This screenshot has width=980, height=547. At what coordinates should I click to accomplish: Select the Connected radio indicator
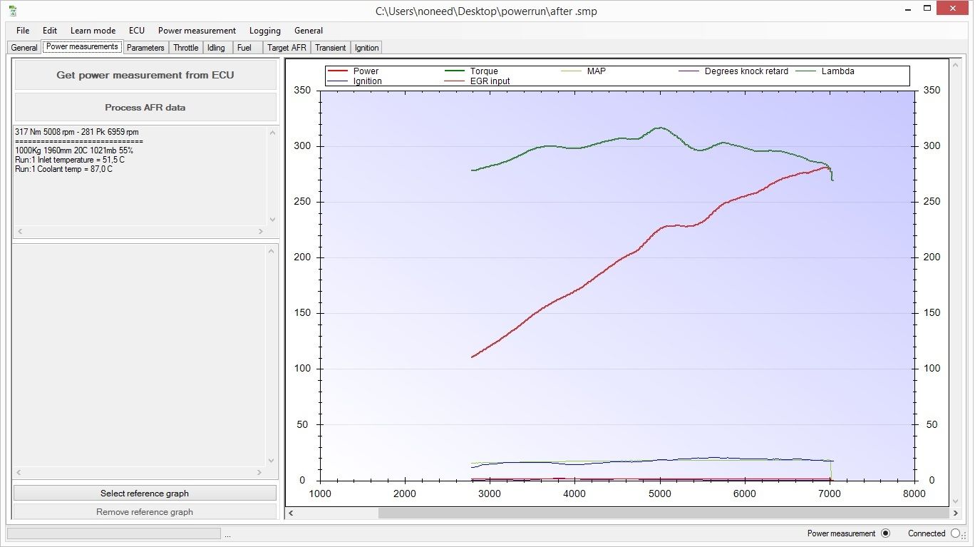(x=956, y=533)
